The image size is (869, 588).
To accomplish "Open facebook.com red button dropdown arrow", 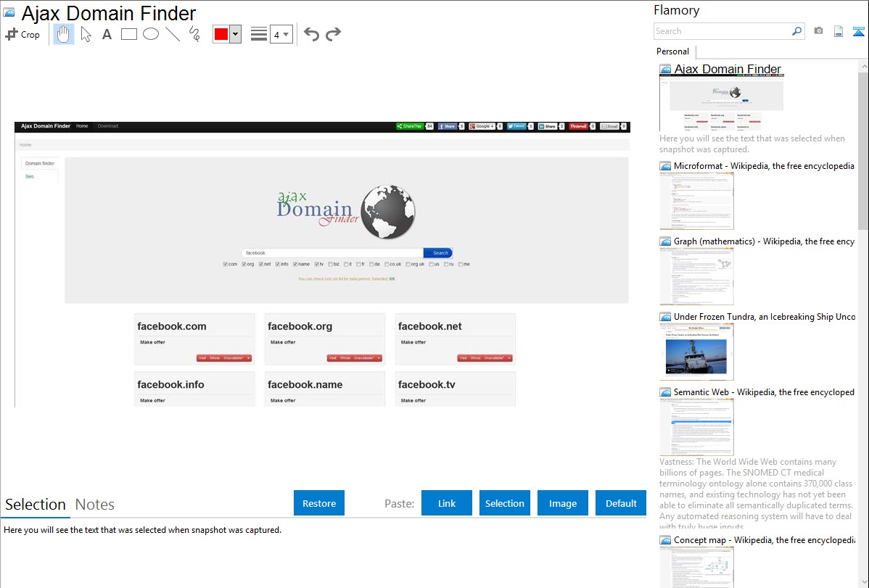I will point(249,358).
